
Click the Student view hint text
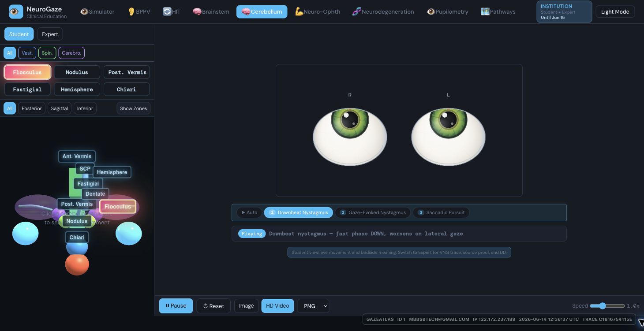coord(399,253)
